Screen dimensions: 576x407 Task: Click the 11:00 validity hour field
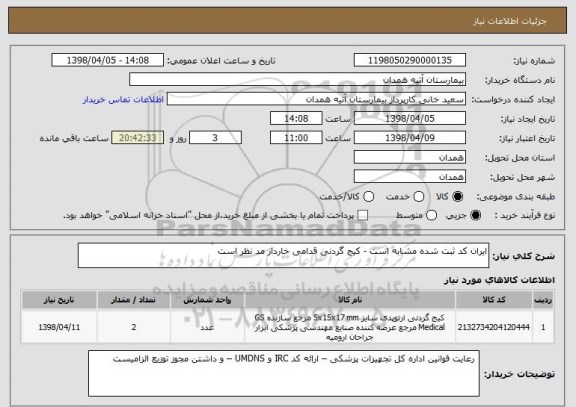[296, 138]
